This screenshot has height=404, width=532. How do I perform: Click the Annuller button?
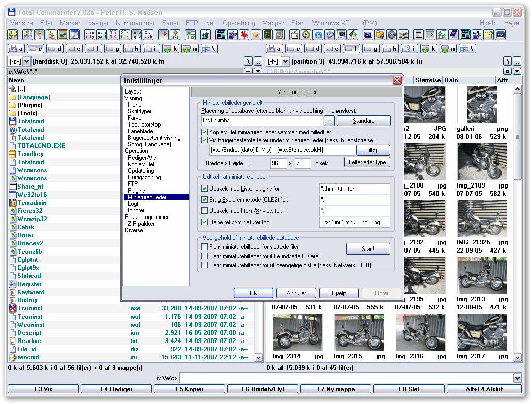click(x=296, y=293)
